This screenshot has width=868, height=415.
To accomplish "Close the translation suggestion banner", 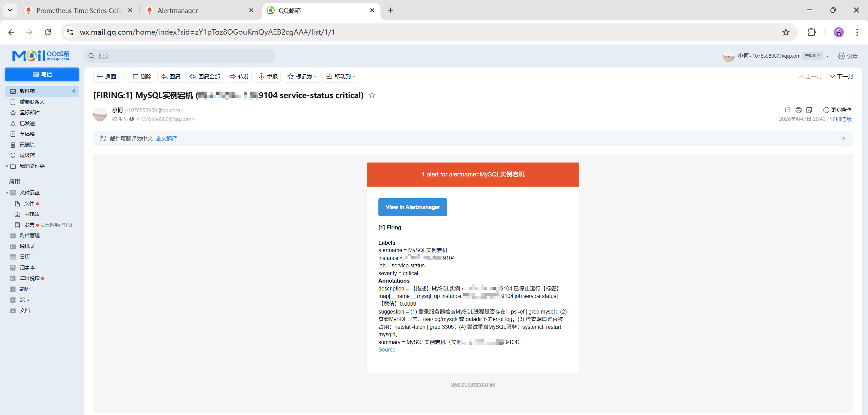I will (844, 138).
